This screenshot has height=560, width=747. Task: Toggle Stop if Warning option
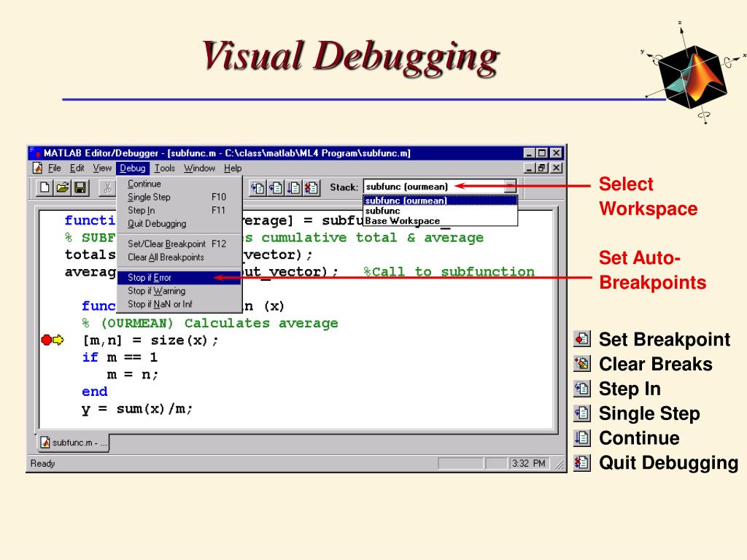[179, 291]
